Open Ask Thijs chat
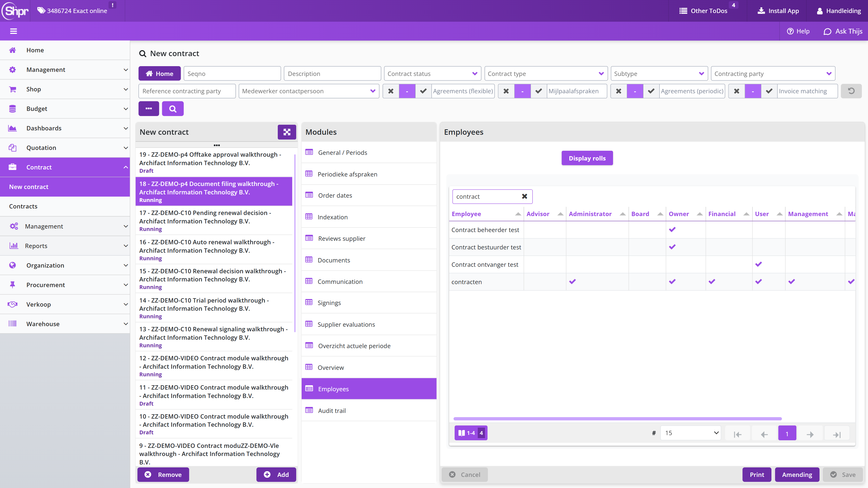The width and height of the screenshot is (868, 488). (x=843, y=31)
